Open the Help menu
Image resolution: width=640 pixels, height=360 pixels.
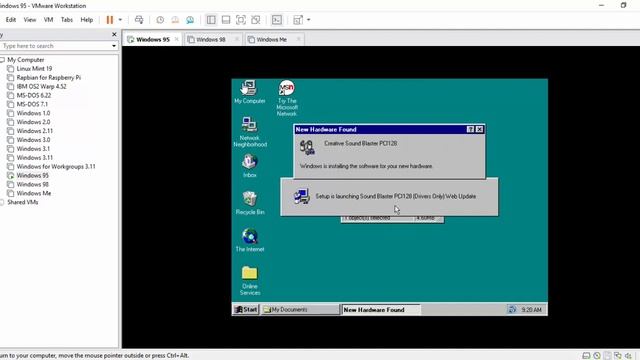[87, 20]
